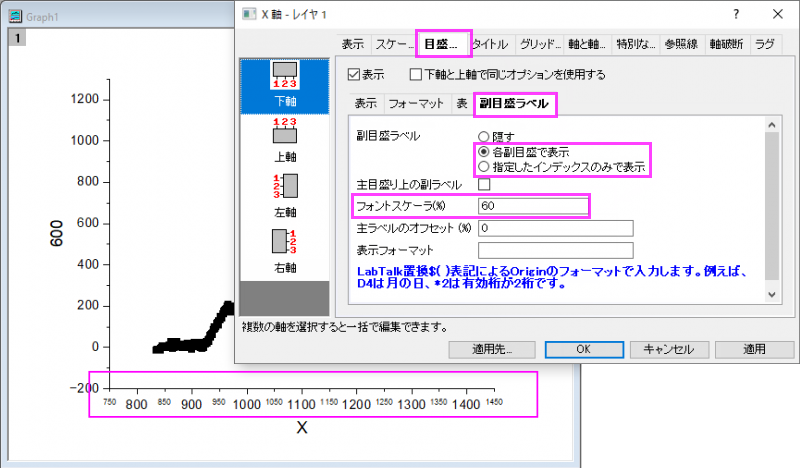Open the 表 sub-tab
Screen dimensions: 800x468
pyautogui.click(x=462, y=104)
